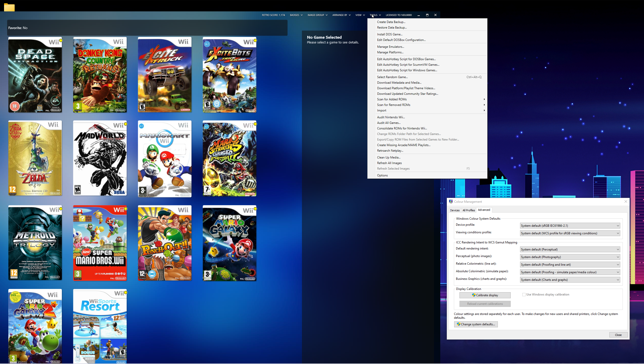Select the Excite Truck box art
Viewport: 644px width, 364px height.
pos(165,75)
